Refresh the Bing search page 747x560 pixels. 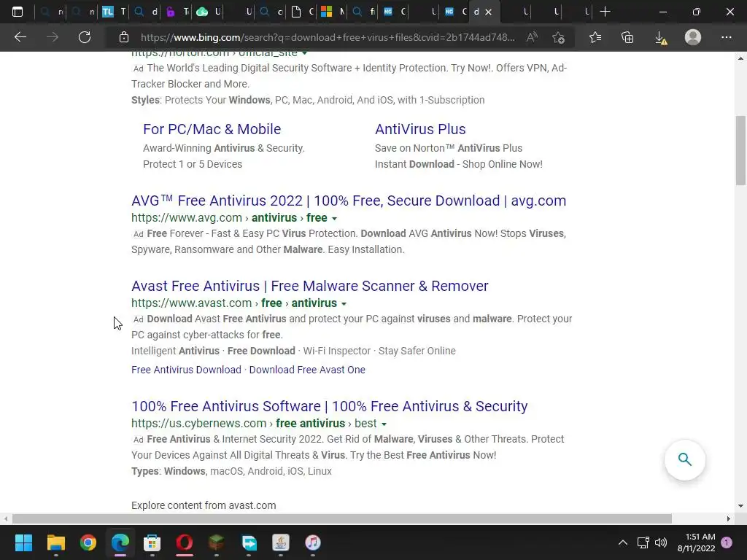[85, 37]
